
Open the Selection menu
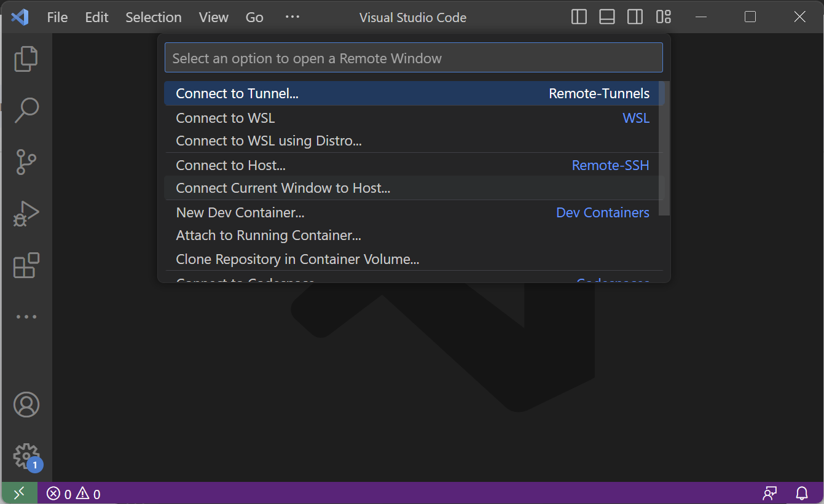click(x=154, y=17)
